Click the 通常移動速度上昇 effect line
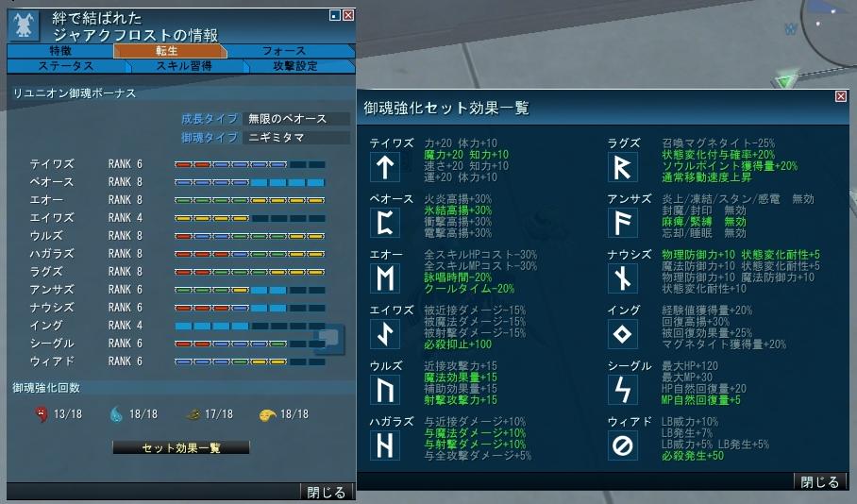 707,177
